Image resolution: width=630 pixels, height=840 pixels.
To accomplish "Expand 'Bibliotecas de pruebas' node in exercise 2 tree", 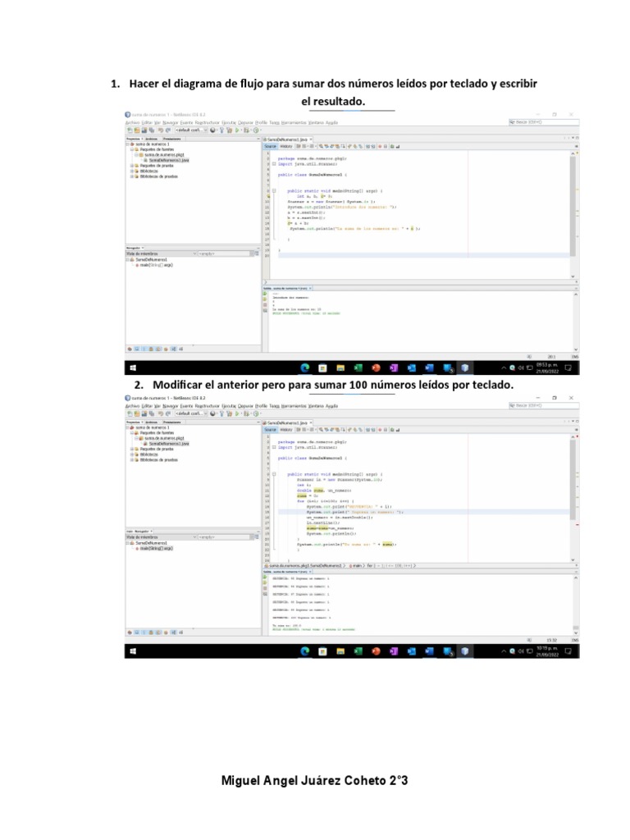I will point(132,459).
